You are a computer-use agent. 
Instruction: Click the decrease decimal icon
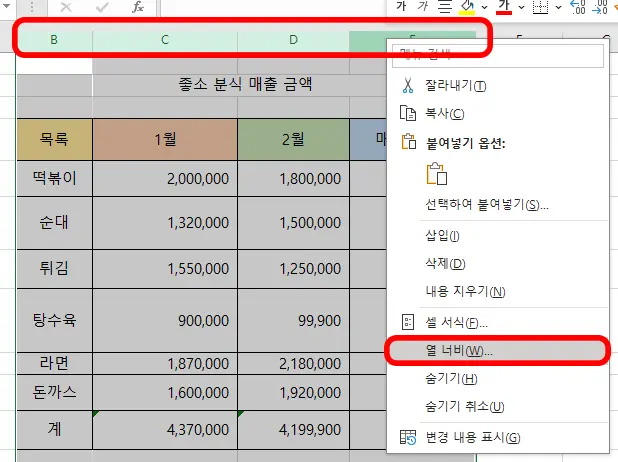600,7
